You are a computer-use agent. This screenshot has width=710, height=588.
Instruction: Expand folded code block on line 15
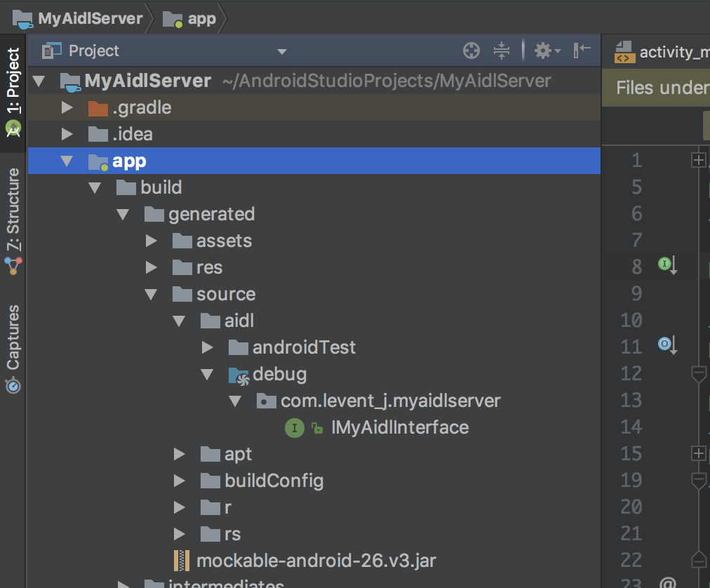tap(698, 454)
